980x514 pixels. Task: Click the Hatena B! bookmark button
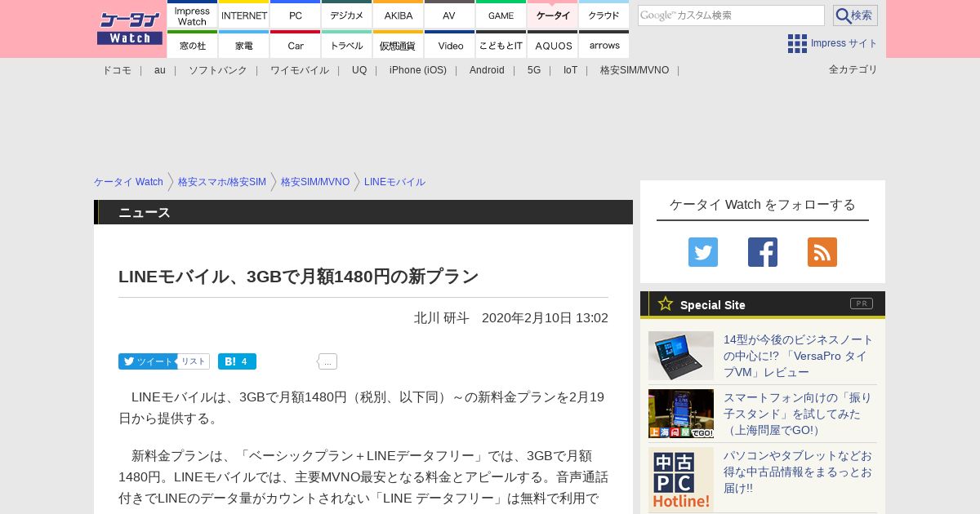point(237,361)
